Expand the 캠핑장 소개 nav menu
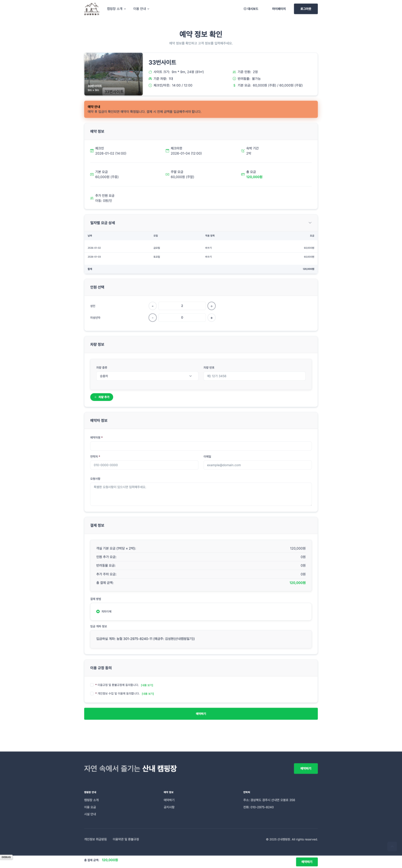The image size is (402, 868). pos(116,9)
